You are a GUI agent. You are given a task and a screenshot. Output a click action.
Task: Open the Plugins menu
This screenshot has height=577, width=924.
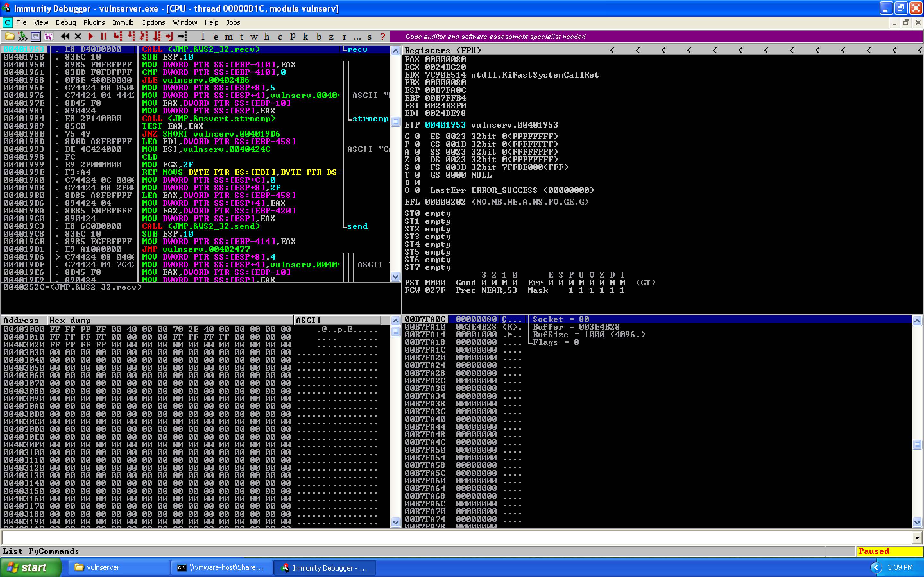(94, 22)
